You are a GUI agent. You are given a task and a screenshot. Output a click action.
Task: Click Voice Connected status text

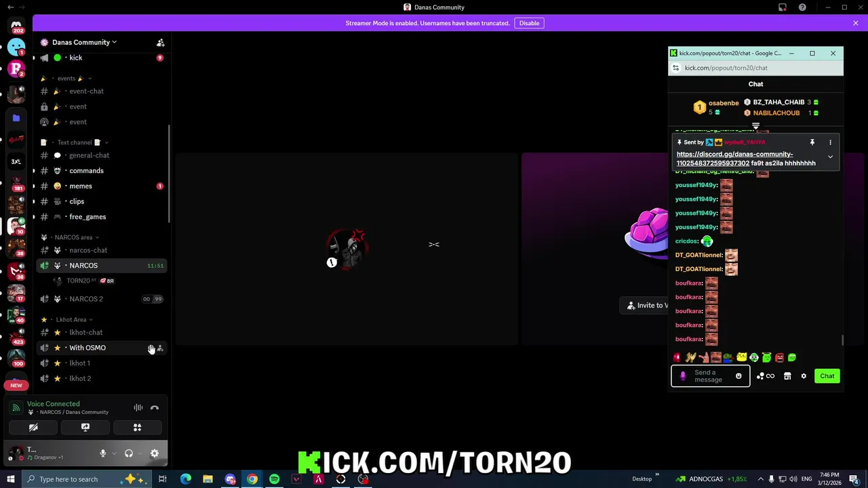(x=53, y=404)
